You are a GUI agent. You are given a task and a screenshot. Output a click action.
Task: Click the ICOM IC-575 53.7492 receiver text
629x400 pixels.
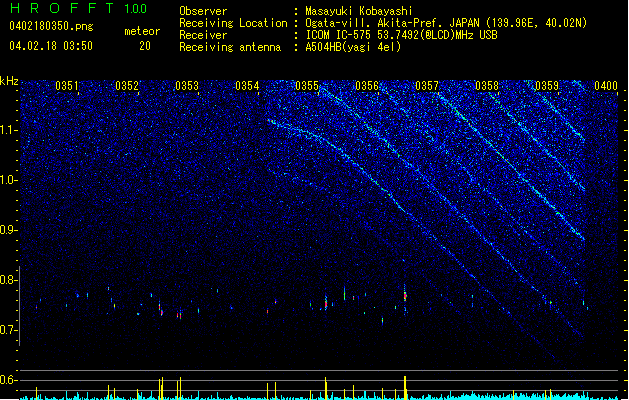402,35
